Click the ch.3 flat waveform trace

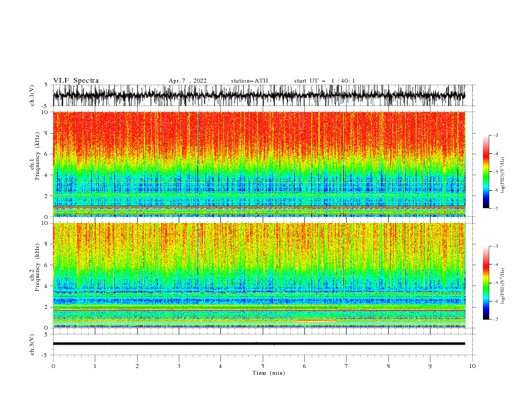[259, 344]
